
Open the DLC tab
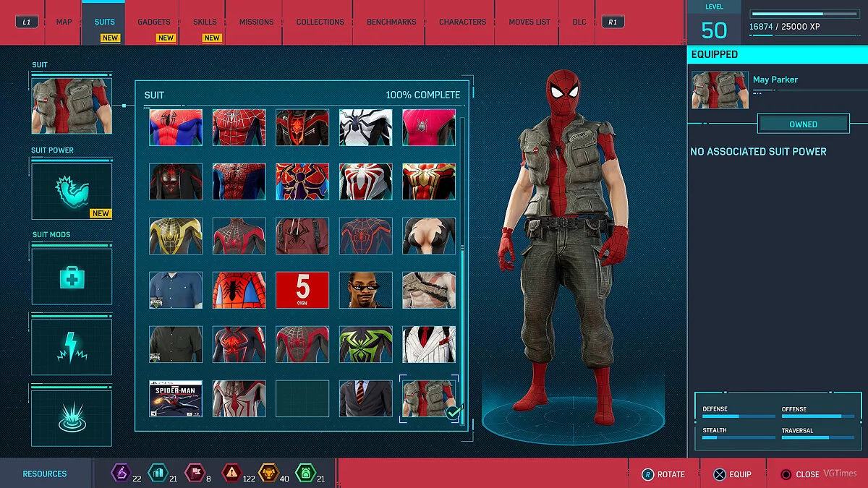pyautogui.click(x=578, y=21)
